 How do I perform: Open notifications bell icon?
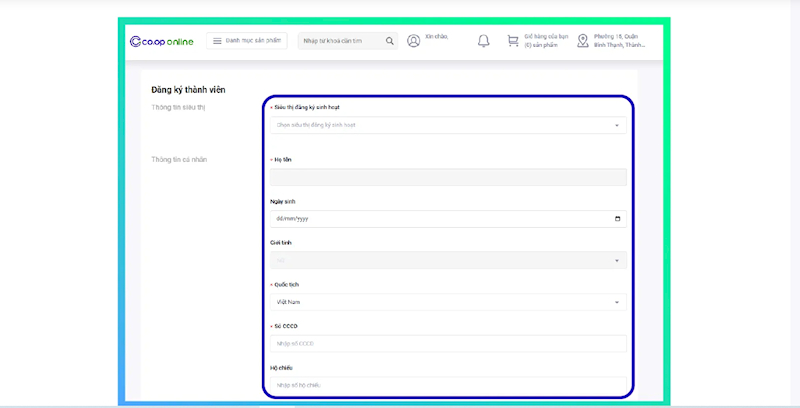[484, 41]
